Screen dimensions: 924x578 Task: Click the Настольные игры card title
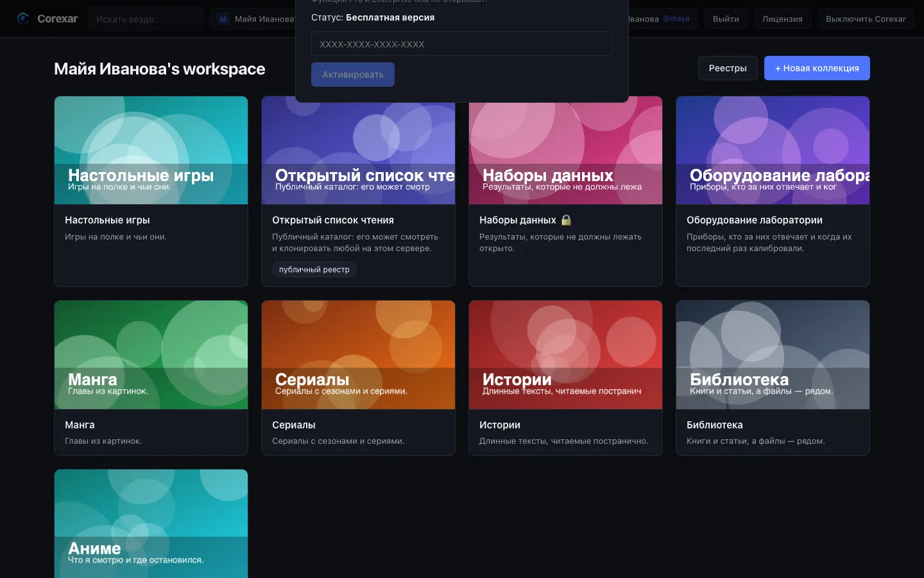(x=107, y=220)
